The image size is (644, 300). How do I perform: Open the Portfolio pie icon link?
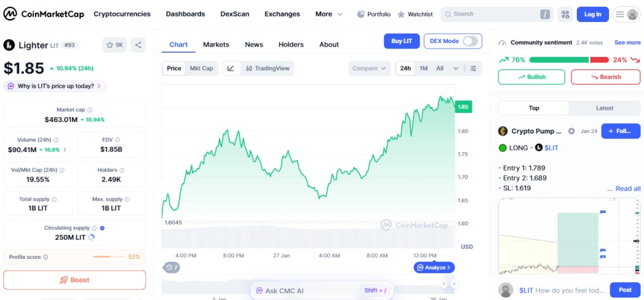click(x=373, y=14)
